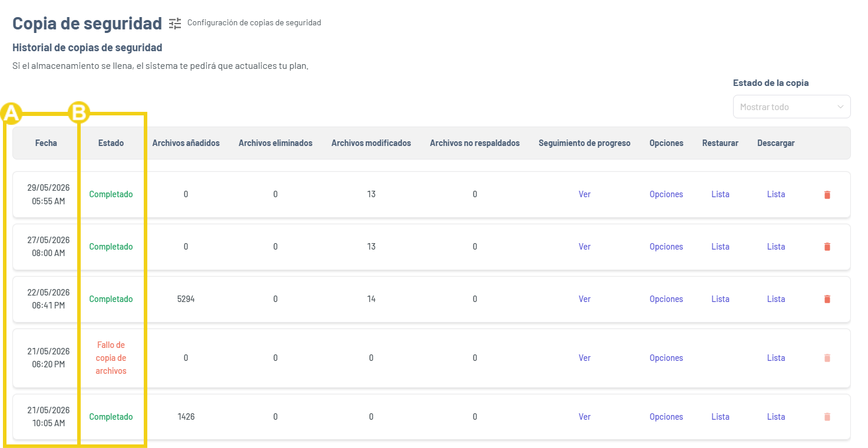
Task: Click restore Lista for 29/05/2026 05:55 AM backup
Action: click(720, 194)
